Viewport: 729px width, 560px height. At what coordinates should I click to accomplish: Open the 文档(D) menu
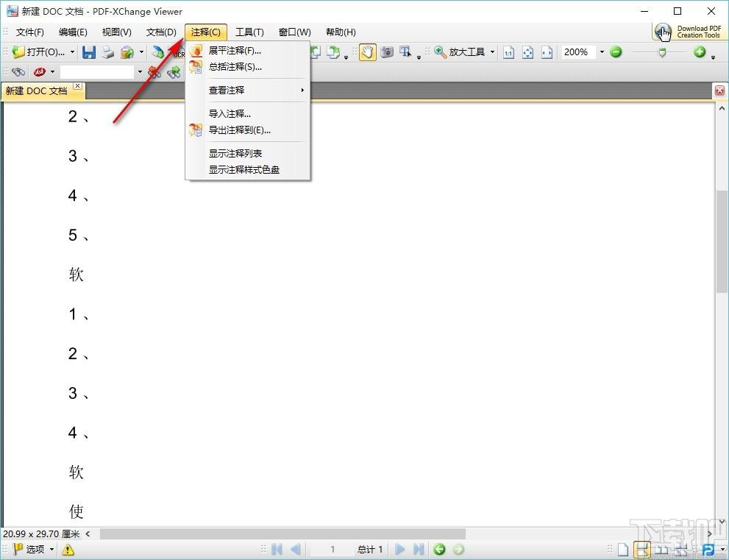[161, 32]
